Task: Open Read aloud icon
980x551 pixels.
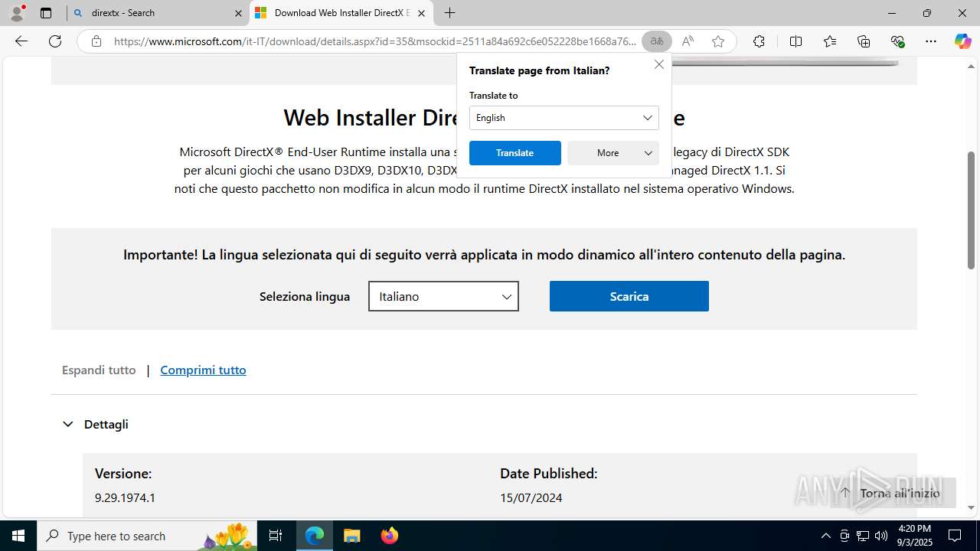Action: [x=688, y=41]
